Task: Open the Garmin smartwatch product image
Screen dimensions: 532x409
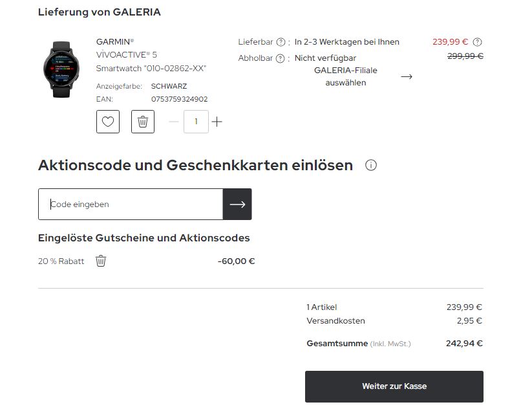Action: tap(61, 69)
